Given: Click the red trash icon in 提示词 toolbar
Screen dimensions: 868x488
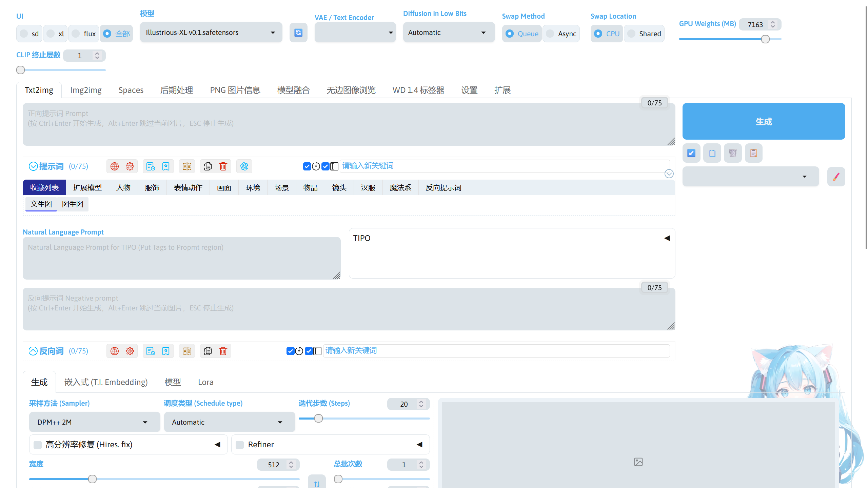Looking at the screenshot, I should click(223, 166).
